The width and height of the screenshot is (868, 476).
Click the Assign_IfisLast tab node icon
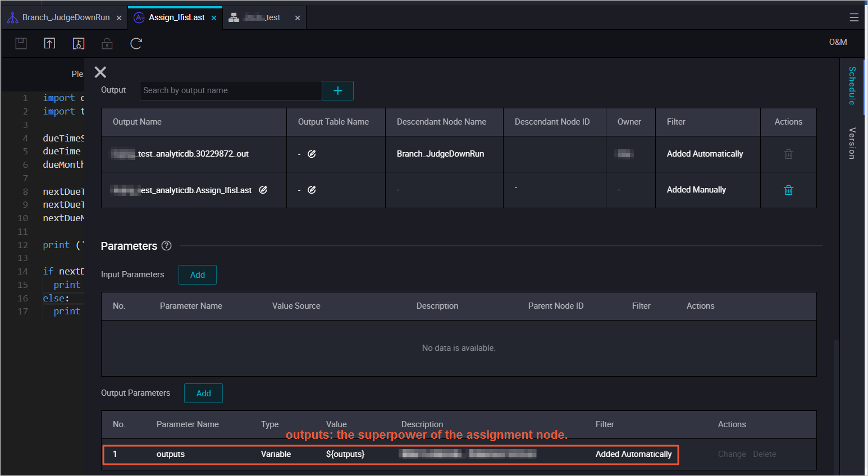[139, 17]
